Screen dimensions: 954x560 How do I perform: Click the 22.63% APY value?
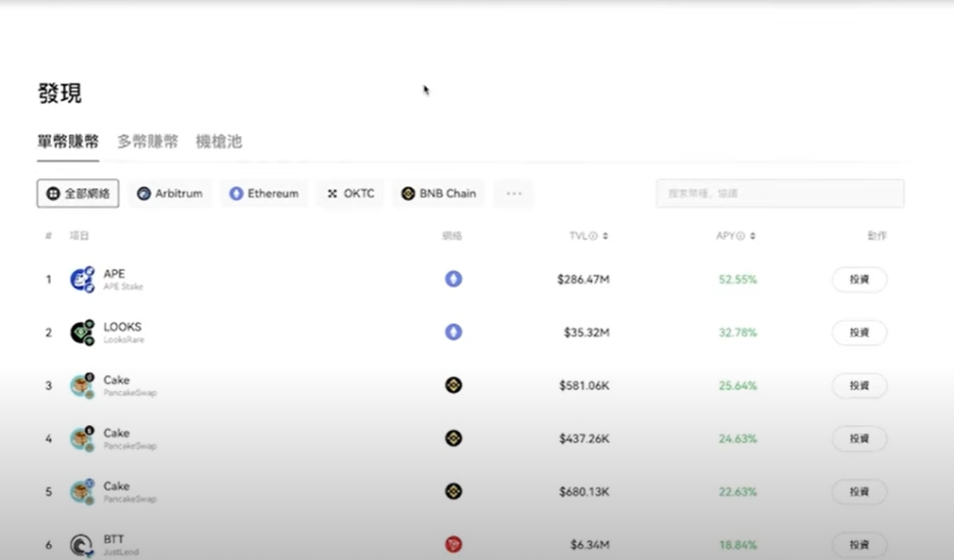coord(738,491)
